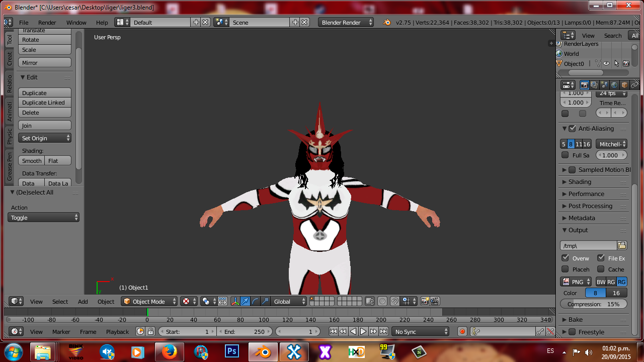644x362 pixels.
Task: Toggle snap magnet icon in 3D header
Action: [395, 301]
